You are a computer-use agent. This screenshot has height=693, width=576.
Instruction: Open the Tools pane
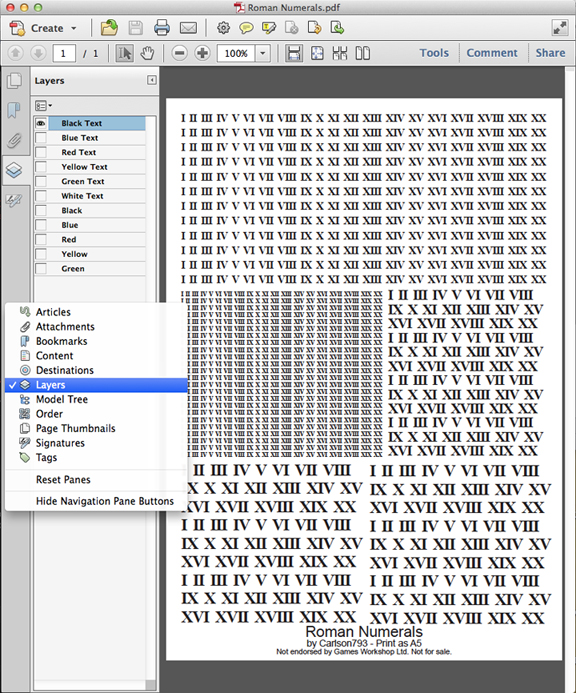(434, 53)
